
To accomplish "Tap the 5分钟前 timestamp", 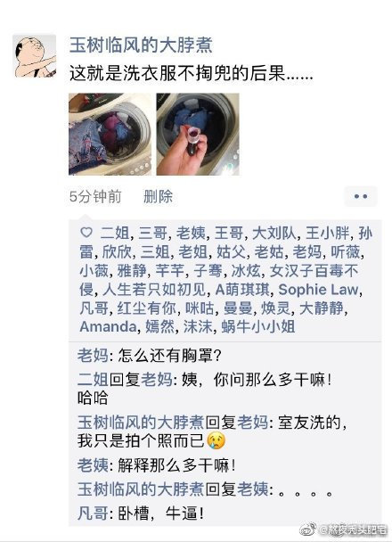I will (95, 196).
